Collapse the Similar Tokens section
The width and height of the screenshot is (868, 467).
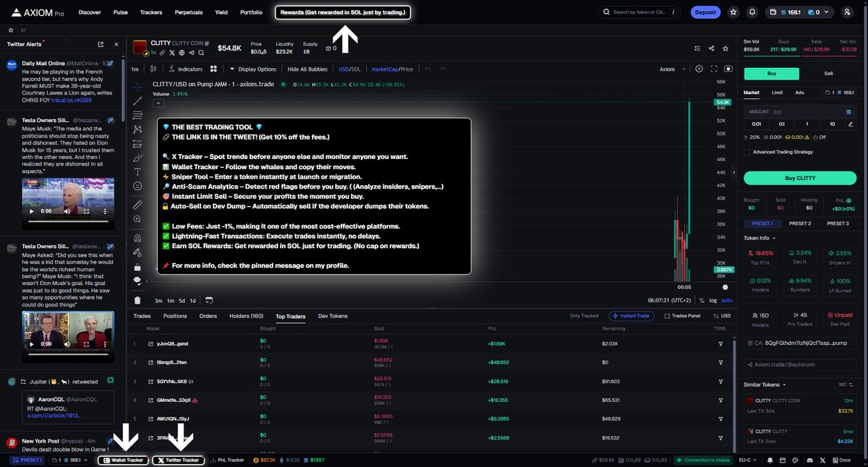point(765,384)
